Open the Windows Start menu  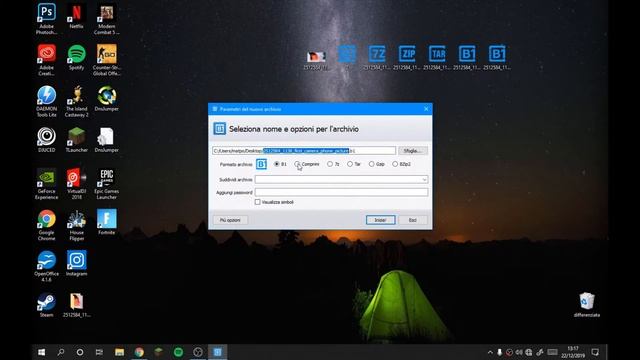41,352
